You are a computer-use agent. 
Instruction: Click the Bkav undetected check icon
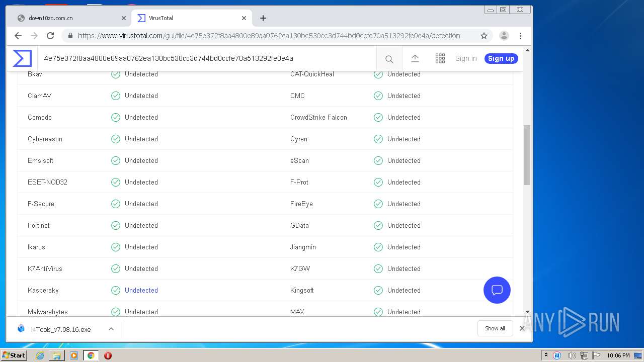pyautogui.click(x=116, y=74)
